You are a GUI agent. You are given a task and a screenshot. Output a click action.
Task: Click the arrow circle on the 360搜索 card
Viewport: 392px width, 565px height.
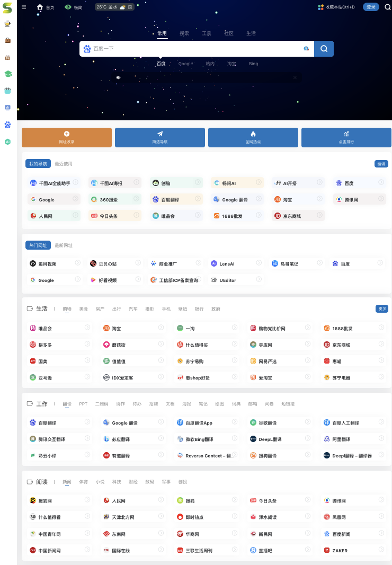(x=137, y=199)
